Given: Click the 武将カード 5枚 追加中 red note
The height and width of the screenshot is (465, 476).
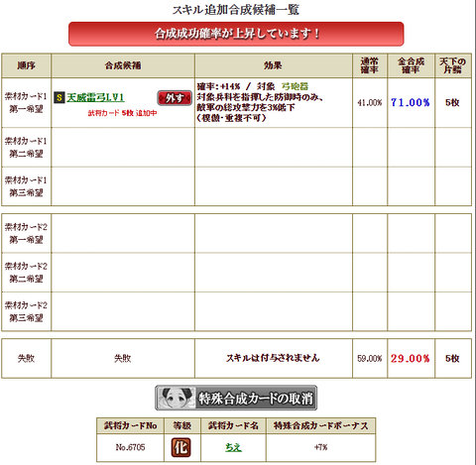Looking at the screenshot, I should tap(122, 113).
